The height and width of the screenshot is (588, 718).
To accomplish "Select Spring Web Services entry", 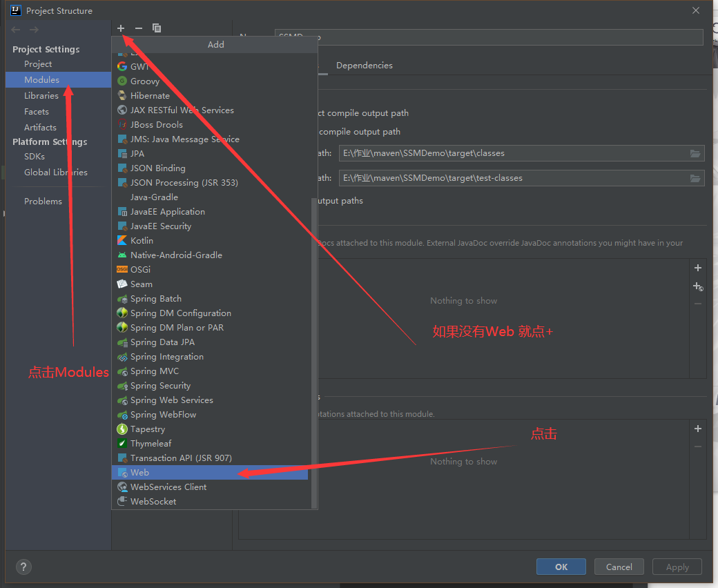I will tap(210, 400).
